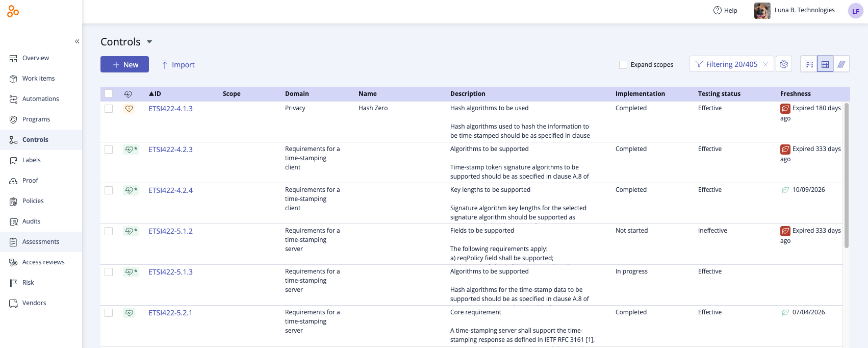Click the green freshness icon next to 10/09/2026
Screen dimensions: 868x348
tap(785, 190)
